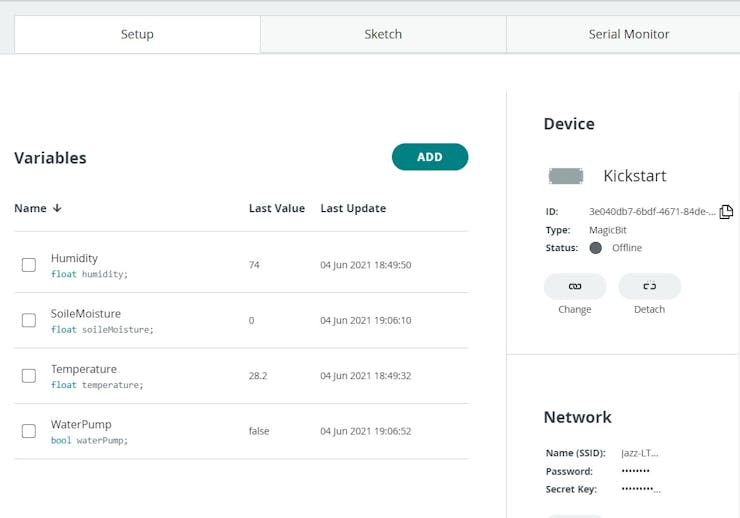Click the SoileMoisture variable name
This screenshot has width=740, height=518.
[x=85, y=313]
